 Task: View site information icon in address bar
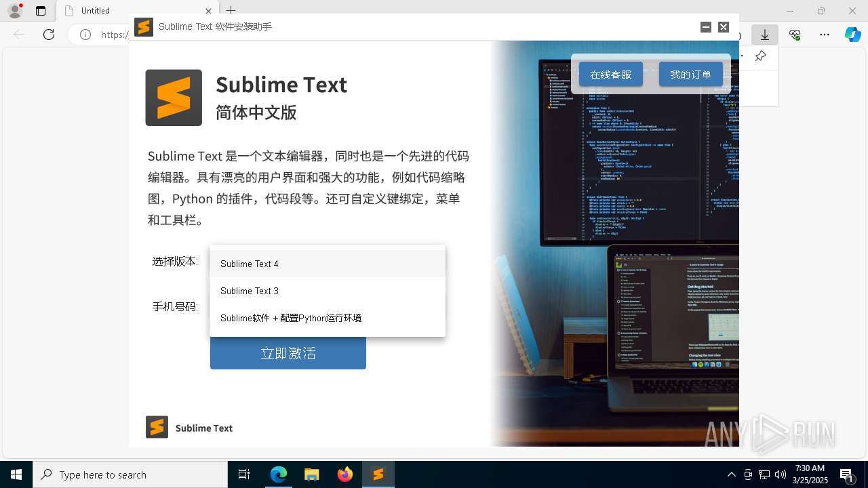click(85, 35)
